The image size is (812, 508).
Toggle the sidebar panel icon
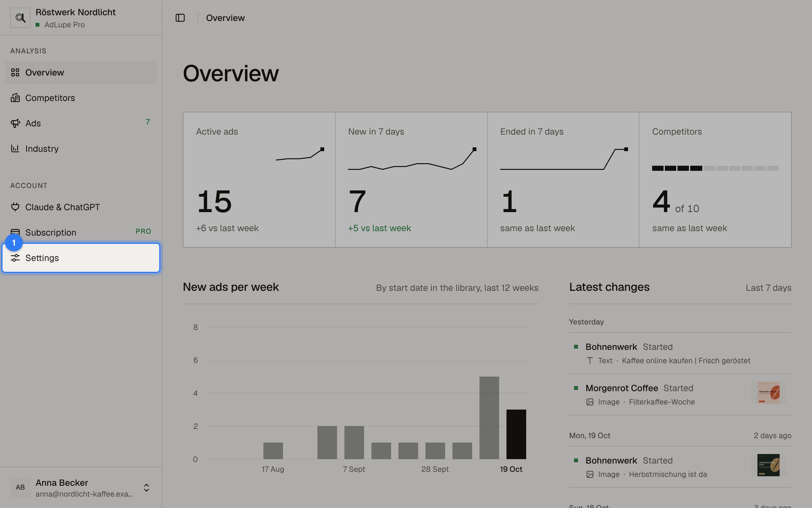coord(180,18)
